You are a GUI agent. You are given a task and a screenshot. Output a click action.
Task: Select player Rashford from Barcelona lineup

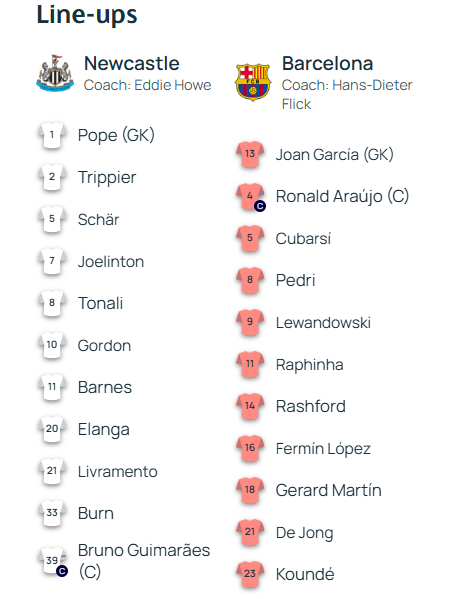click(311, 406)
